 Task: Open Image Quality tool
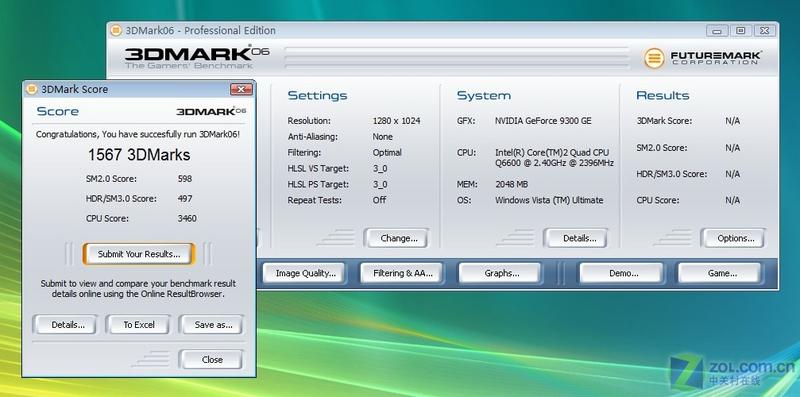coord(304,273)
